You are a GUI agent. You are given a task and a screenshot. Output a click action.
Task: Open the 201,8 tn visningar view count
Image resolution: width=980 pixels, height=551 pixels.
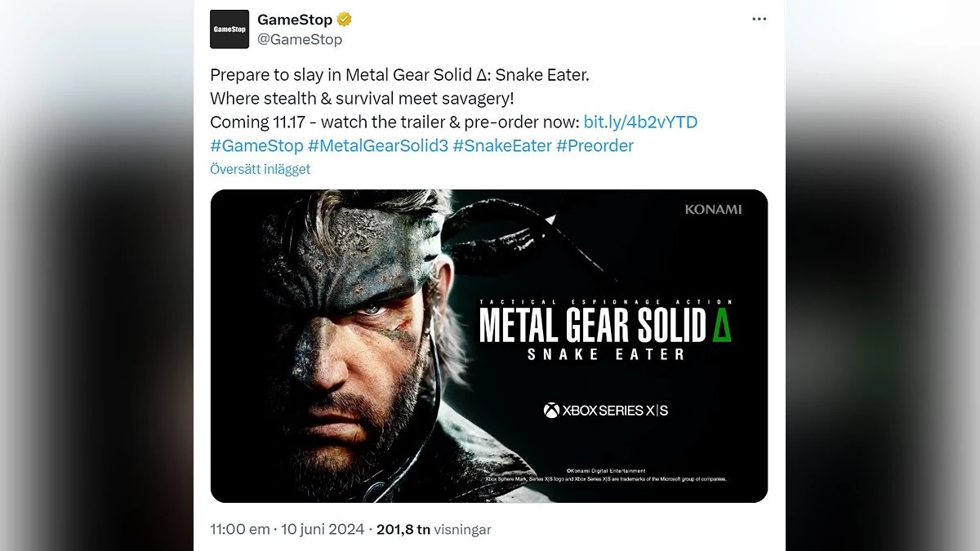[434, 529]
